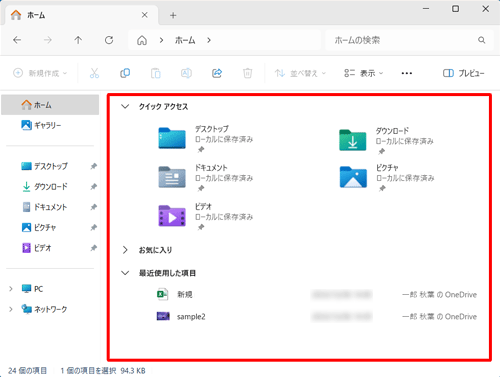The height and width of the screenshot is (377, 500).
Task: Select the ダウンロード folder icon in Quick Access
Action: point(353,140)
